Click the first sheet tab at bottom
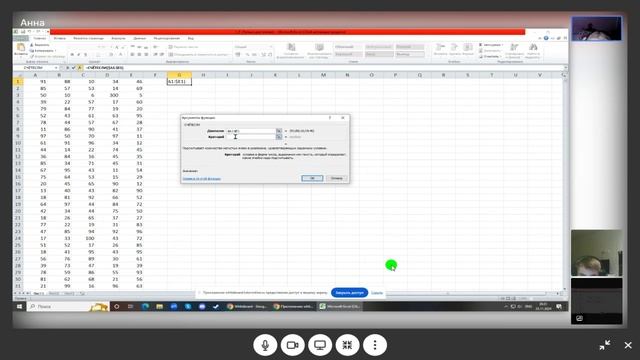The height and width of the screenshot is (360, 640). [x=38, y=293]
